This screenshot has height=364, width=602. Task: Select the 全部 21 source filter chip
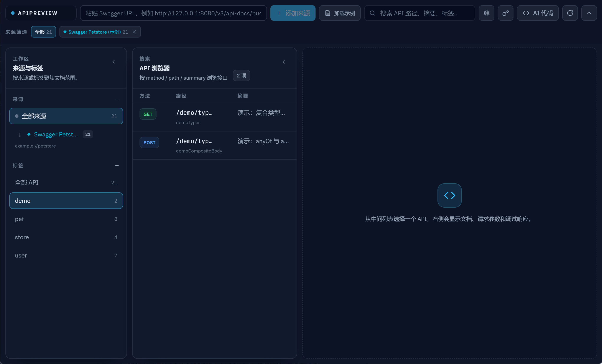(x=43, y=32)
